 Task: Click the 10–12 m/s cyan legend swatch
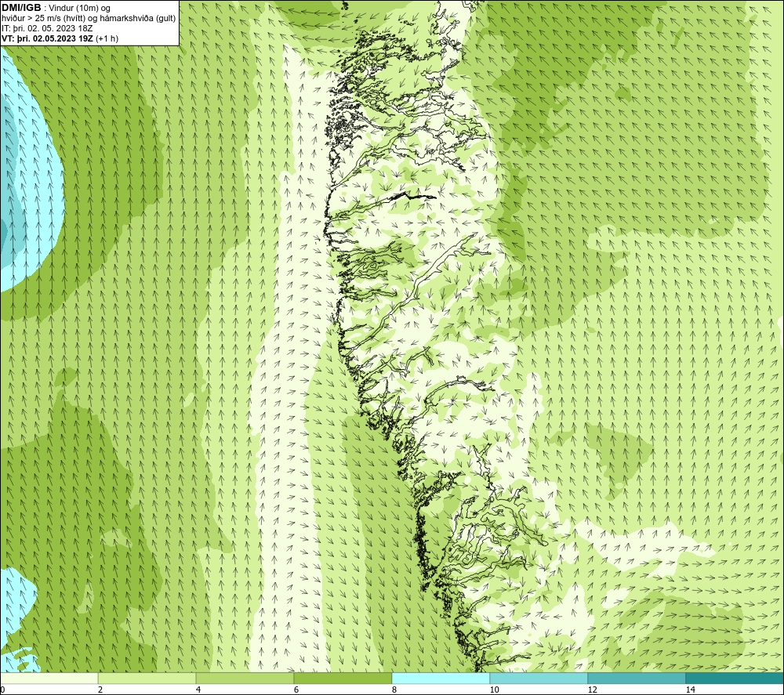(x=539, y=679)
